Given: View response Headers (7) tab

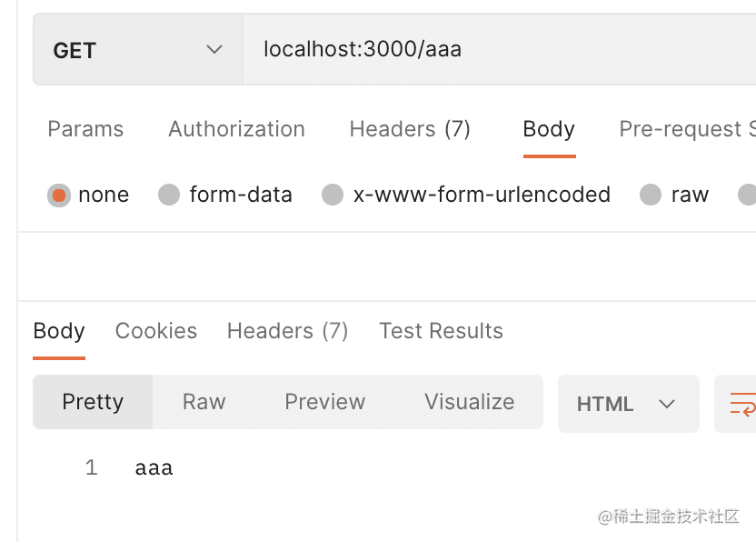Looking at the screenshot, I should click(287, 331).
